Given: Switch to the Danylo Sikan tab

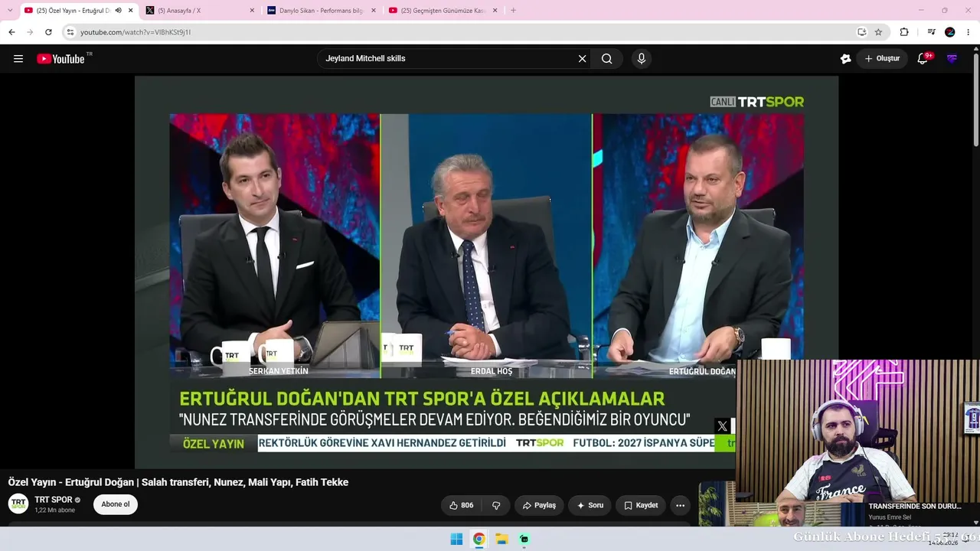Looking at the screenshot, I should click(x=322, y=11).
